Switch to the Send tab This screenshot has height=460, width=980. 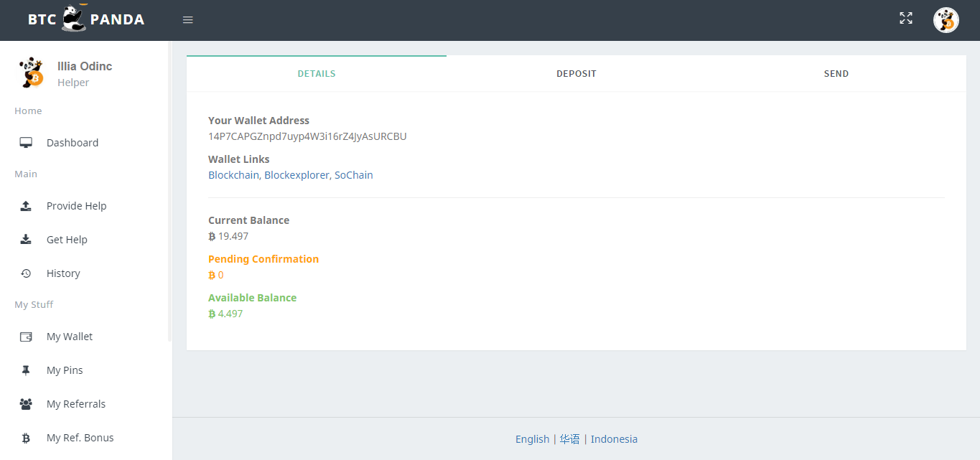tap(836, 74)
